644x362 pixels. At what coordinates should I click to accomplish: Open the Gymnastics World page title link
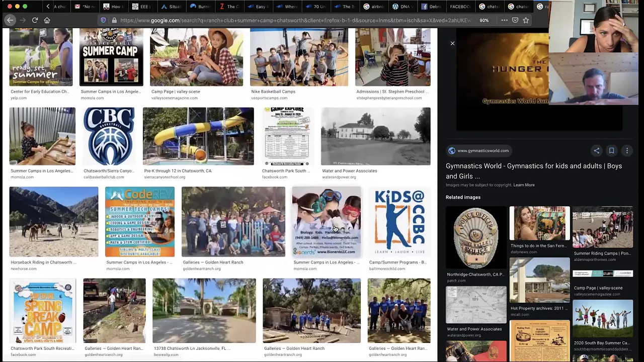533,171
